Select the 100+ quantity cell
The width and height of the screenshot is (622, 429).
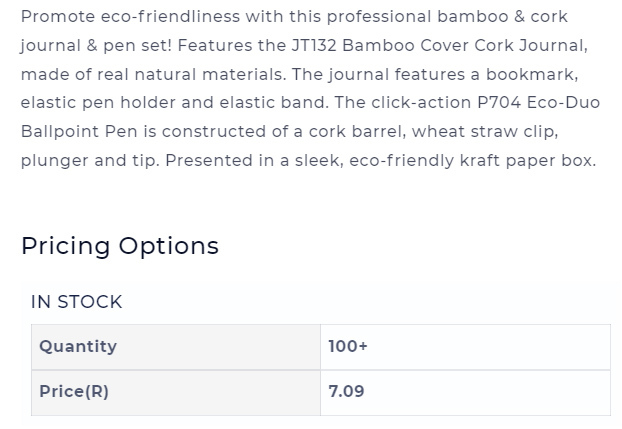(465, 347)
